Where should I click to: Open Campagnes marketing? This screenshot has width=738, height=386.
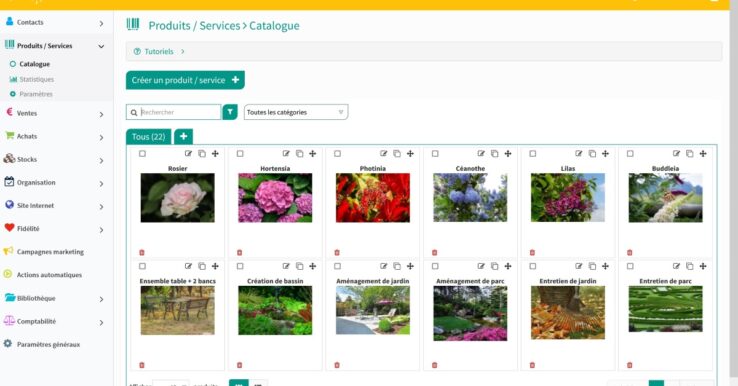(x=50, y=252)
